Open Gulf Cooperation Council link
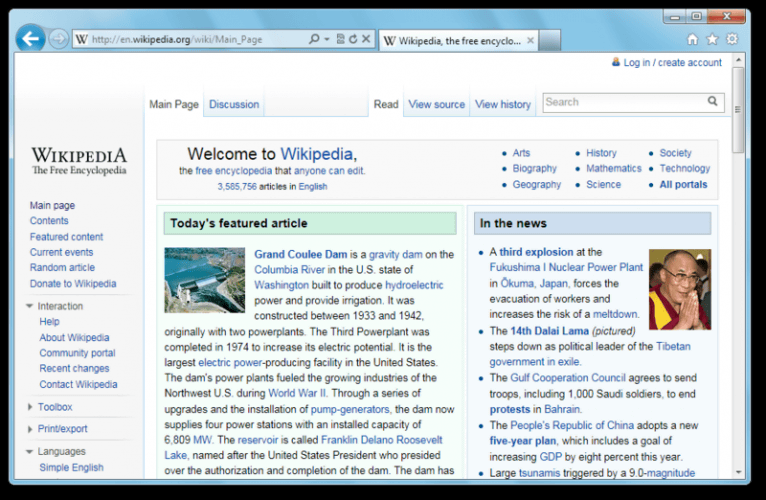The image size is (766, 500). 568,378
